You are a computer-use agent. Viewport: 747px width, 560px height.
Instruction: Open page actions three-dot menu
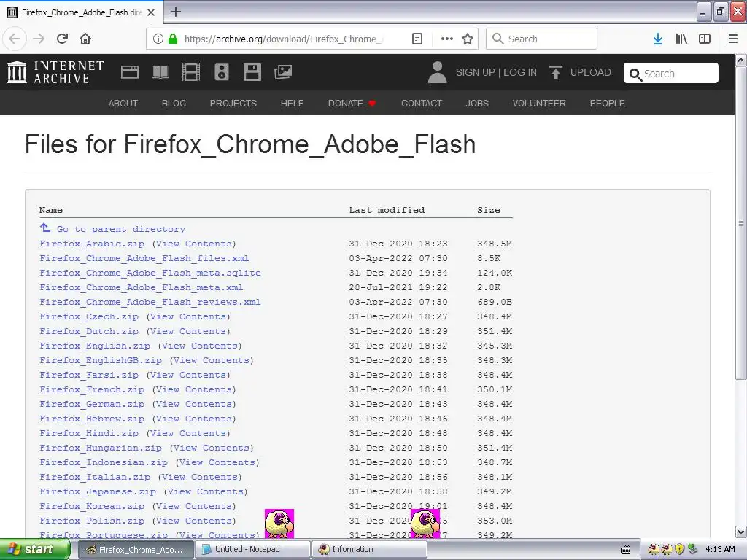[x=447, y=39]
